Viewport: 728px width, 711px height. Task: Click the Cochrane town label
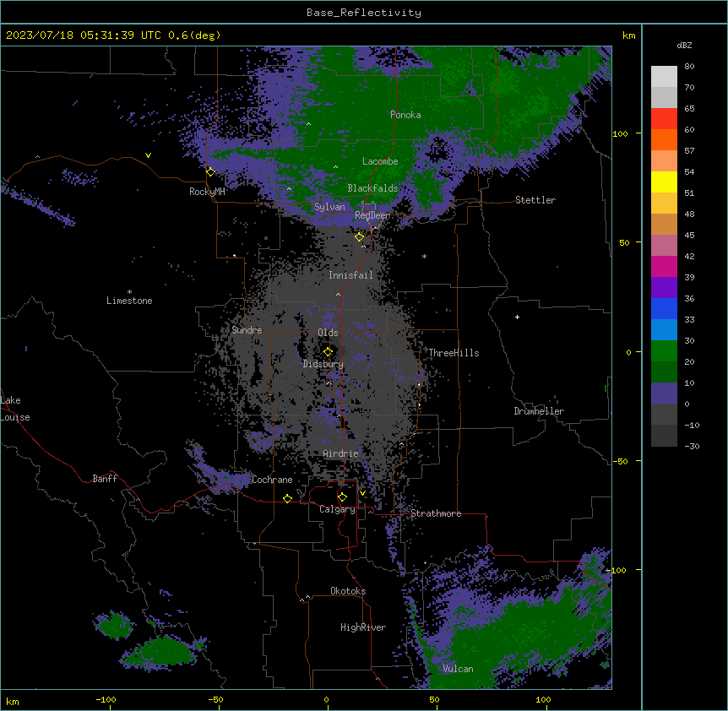(x=272, y=480)
